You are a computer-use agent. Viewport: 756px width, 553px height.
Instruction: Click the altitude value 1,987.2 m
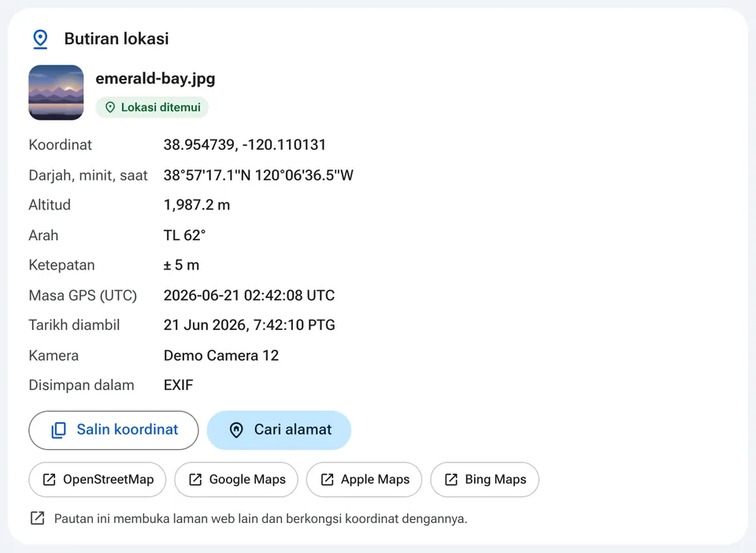(x=197, y=205)
